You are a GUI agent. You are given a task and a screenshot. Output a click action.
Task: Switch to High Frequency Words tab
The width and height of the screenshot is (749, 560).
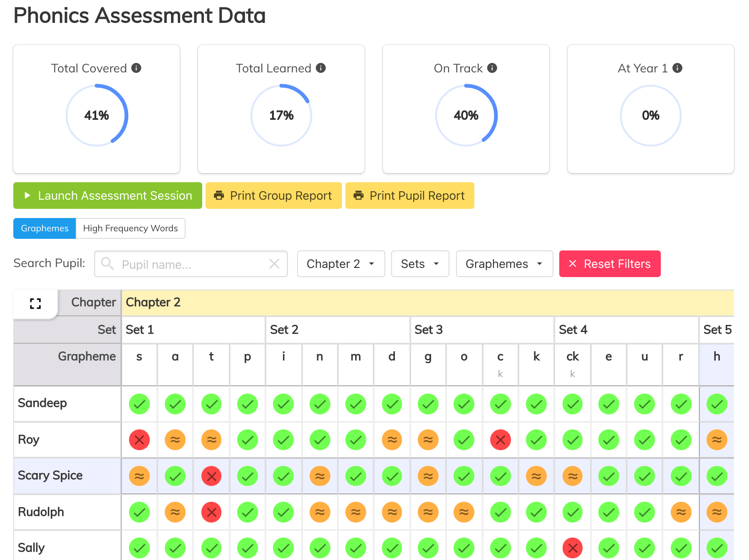(x=131, y=228)
